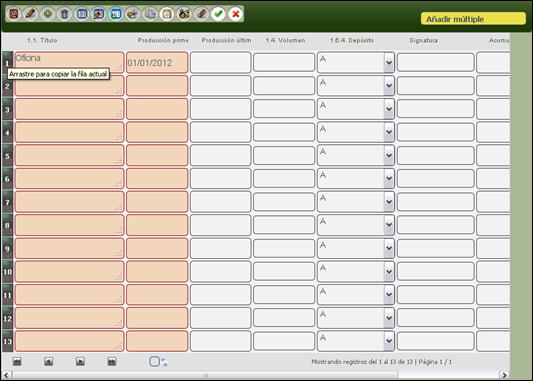Go to first page of records
The image size is (533, 381).
17,362
